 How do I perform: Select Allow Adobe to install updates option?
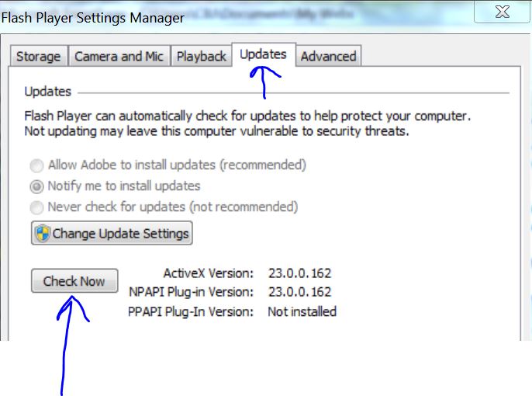tap(36, 165)
